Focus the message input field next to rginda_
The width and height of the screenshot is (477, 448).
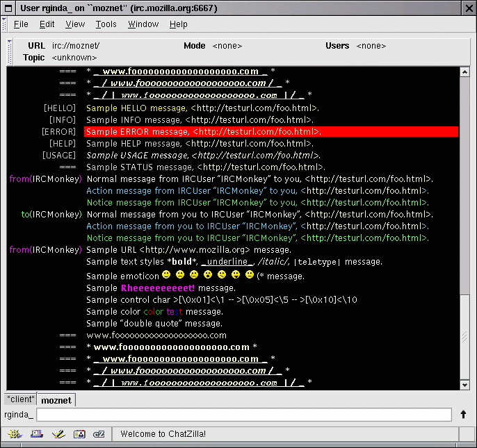pyautogui.click(x=243, y=415)
